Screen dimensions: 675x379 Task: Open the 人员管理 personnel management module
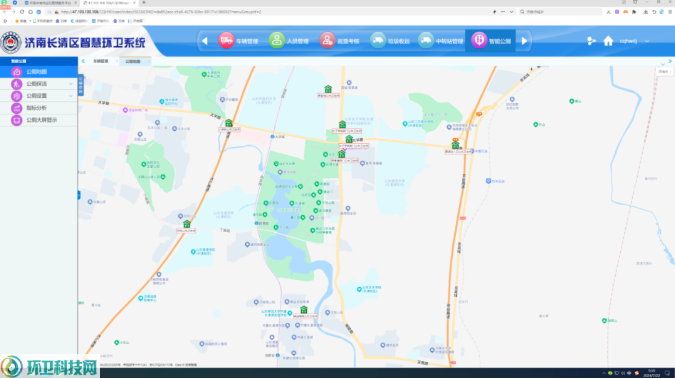(x=289, y=41)
